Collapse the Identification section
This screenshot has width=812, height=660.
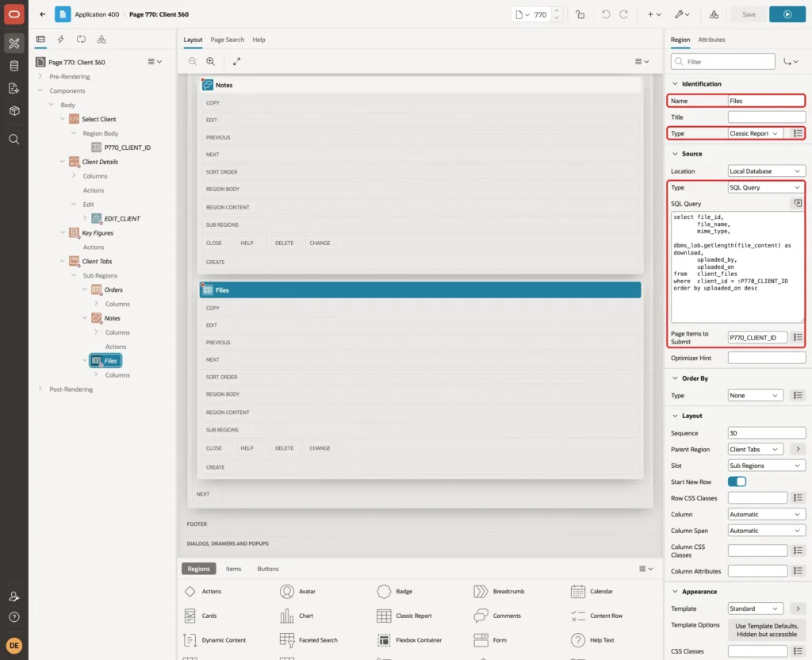coord(675,84)
